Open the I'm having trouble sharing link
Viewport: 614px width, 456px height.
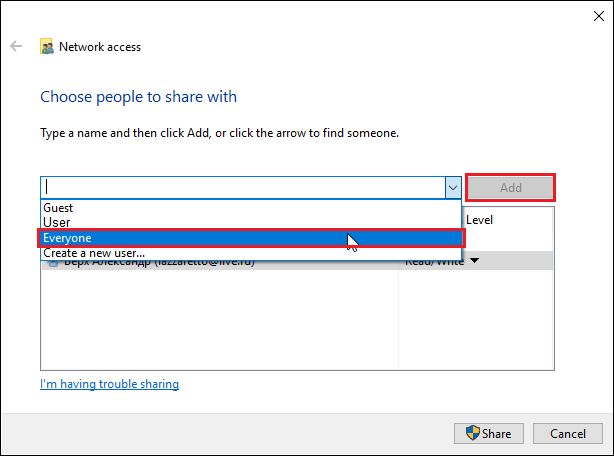[109, 384]
